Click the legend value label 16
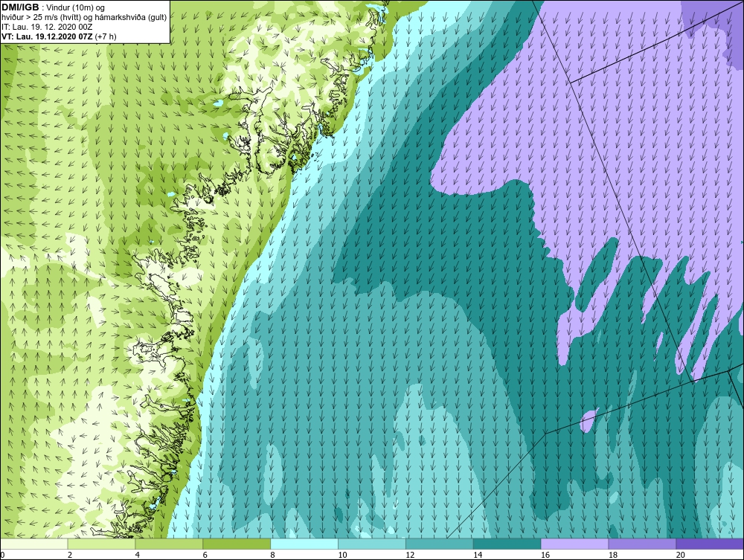Screen dimensions: 744x560 (545, 555)
